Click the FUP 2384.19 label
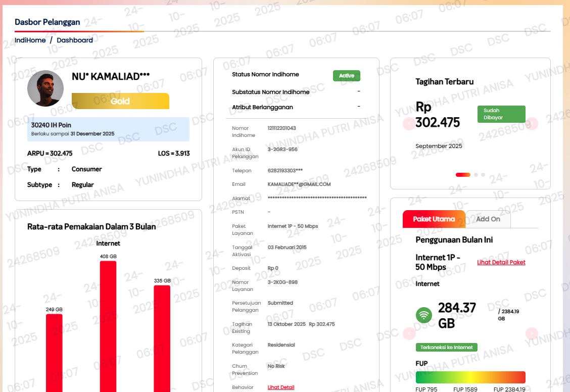The width and height of the screenshot is (570, 392). pyautogui.click(x=509, y=389)
